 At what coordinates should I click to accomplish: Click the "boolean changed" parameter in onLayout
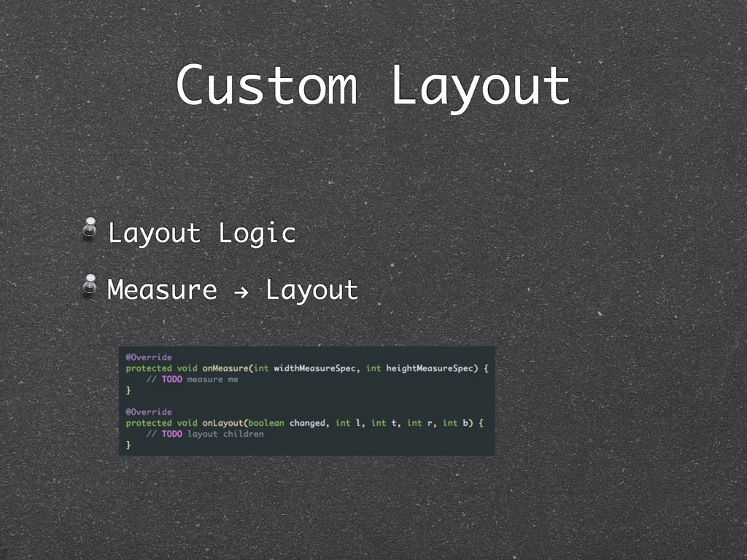click(x=287, y=423)
